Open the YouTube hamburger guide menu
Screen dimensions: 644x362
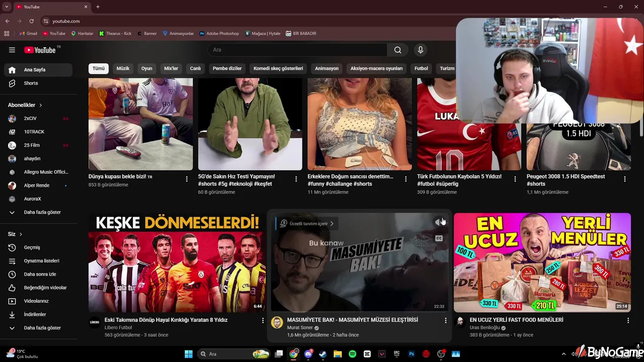[x=12, y=50]
